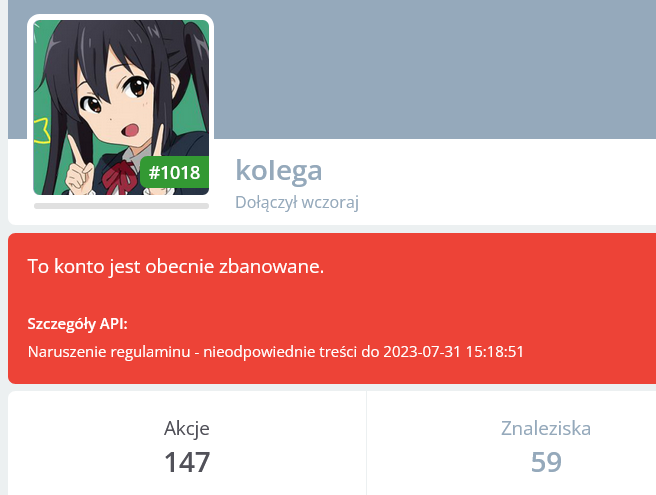Click the red ribbon on the avatar character
Image resolution: width=656 pixels, height=495 pixels.
click(120, 179)
